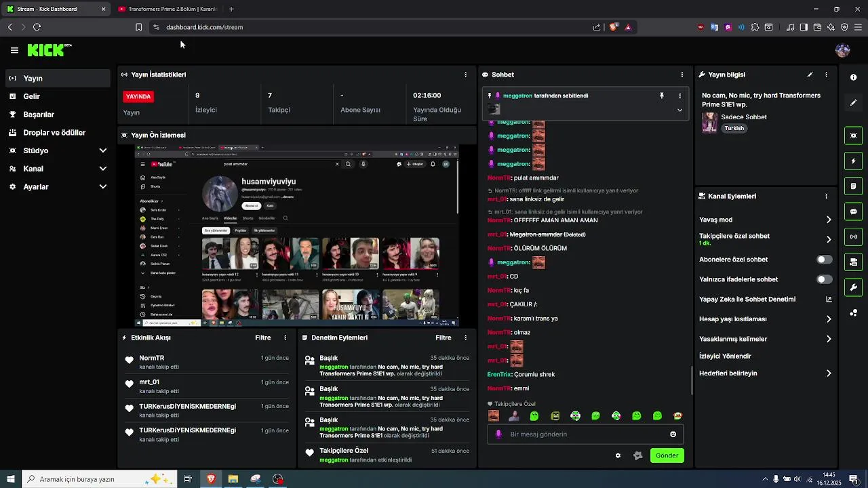
Task: Expand the Stüdyo sidebar section
Action: coord(103,150)
